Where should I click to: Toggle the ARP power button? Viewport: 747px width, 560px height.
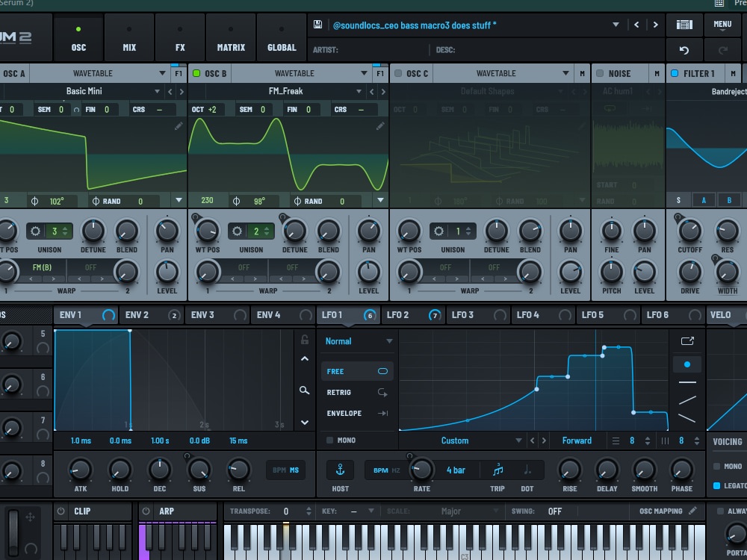click(x=146, y=511)
